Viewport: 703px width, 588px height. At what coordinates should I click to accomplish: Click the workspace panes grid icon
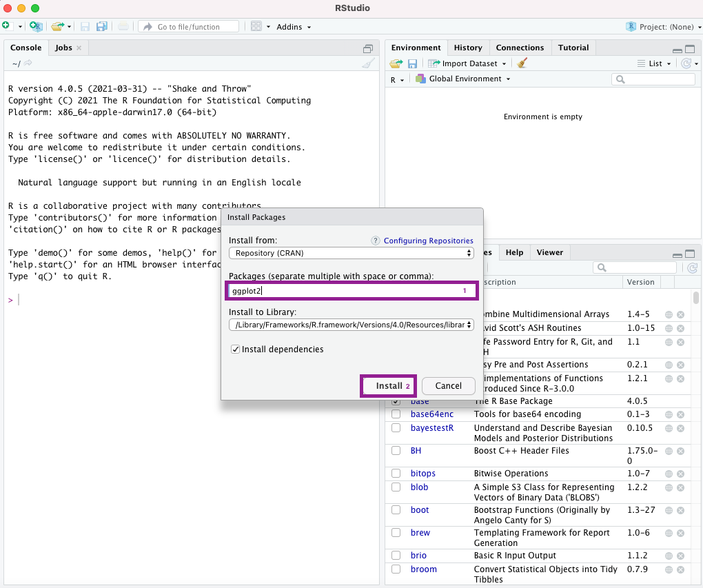[x=256, y=27]
